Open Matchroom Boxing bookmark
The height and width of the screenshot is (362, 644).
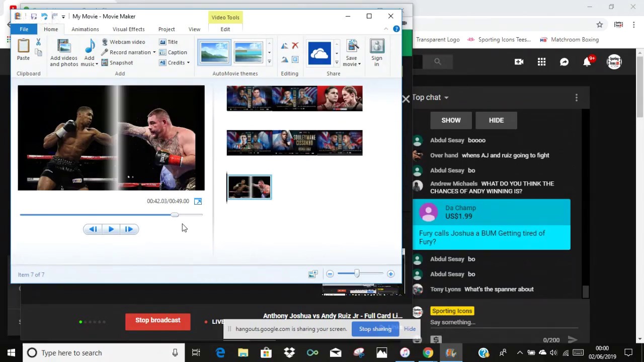point(569,40)
